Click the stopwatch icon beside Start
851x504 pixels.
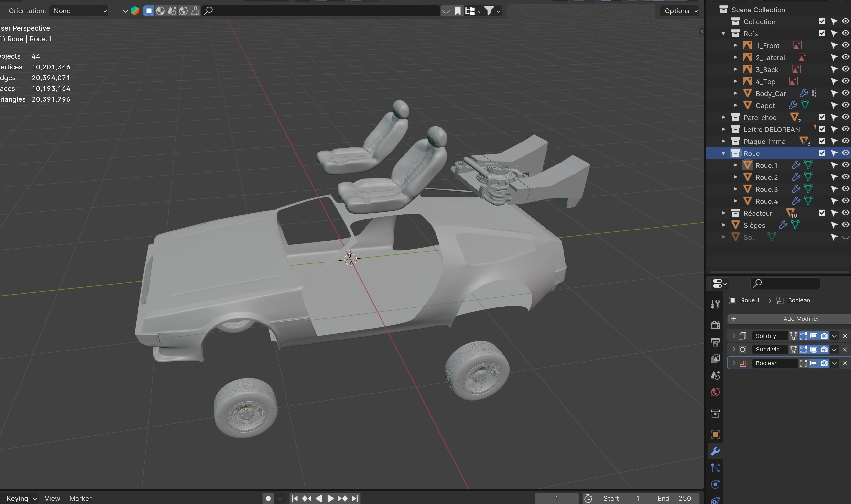click(588, 498)
